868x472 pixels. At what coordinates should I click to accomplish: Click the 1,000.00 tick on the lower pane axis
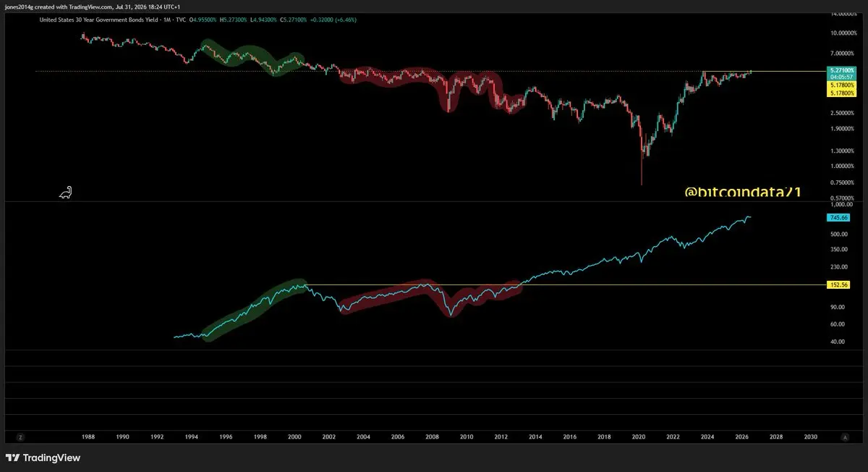pyautogui.click(x=841, y=205)
